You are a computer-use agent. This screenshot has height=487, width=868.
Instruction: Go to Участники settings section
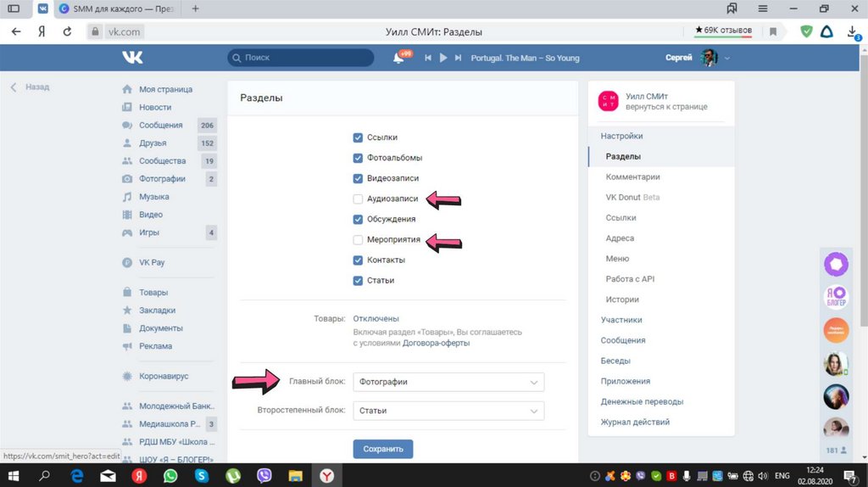621,320
